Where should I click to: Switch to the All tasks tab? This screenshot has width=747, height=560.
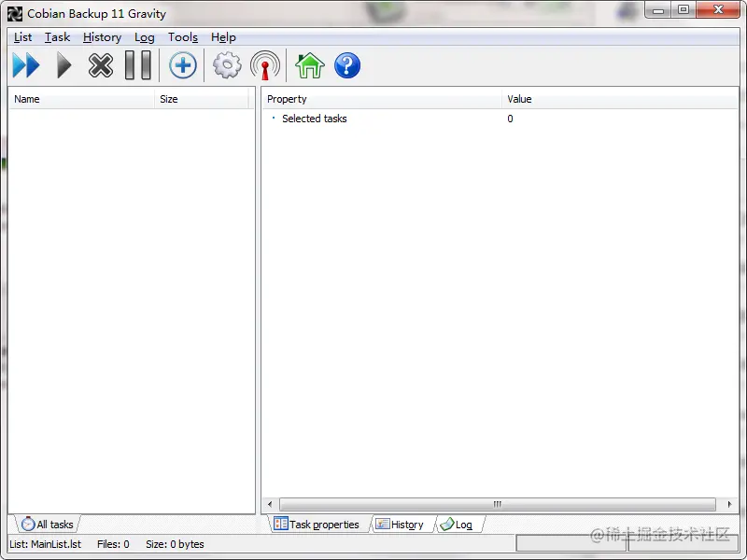point(48,525)
